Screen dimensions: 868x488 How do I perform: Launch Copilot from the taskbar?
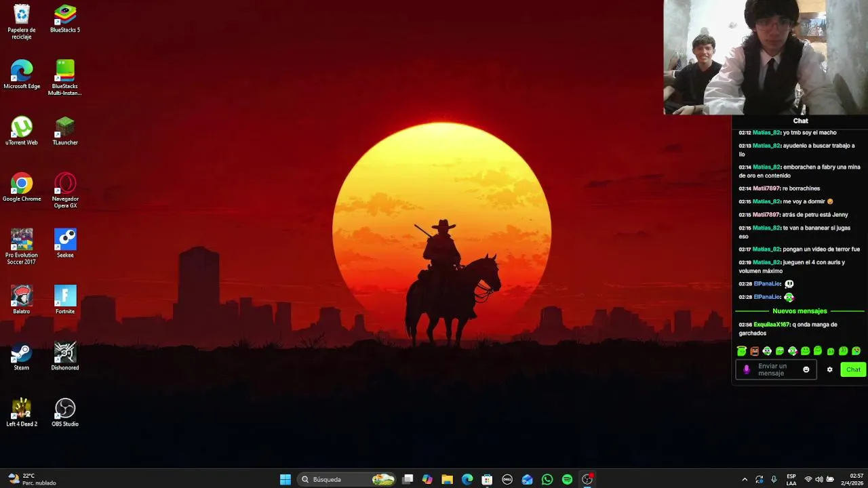tap(427, 479)
